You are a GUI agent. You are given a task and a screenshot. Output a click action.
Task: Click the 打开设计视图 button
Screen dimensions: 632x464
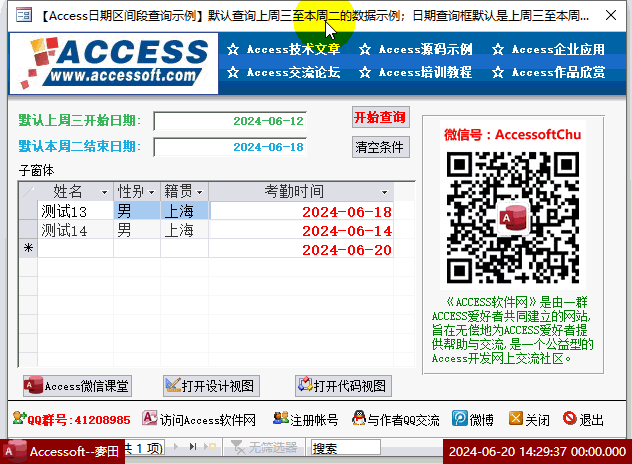[211, 386]
